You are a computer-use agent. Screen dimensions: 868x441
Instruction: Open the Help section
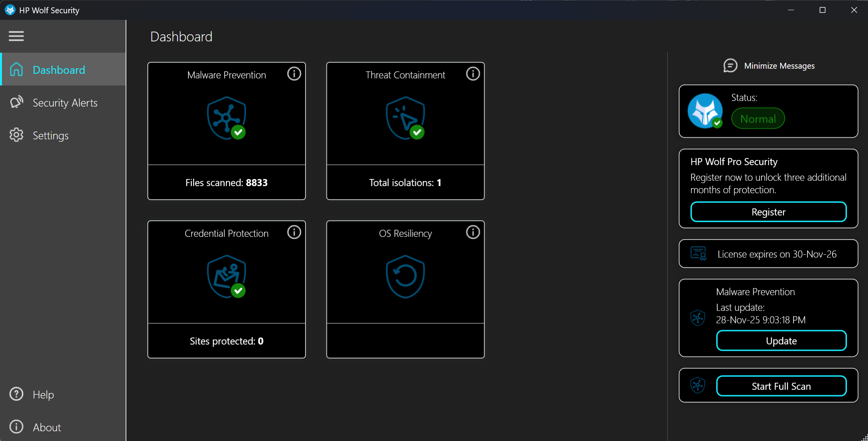[x=43, y=395]
